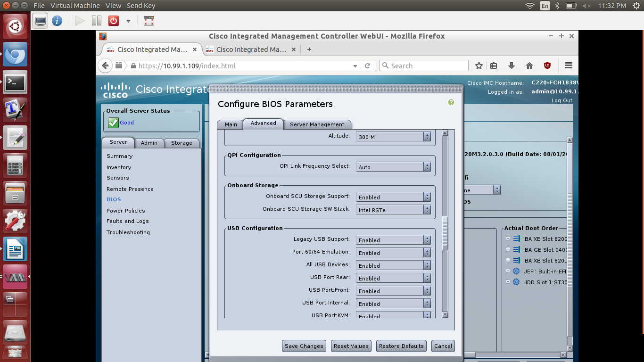Open the Storage tab
644x362 pixels.
pos(182,143)
